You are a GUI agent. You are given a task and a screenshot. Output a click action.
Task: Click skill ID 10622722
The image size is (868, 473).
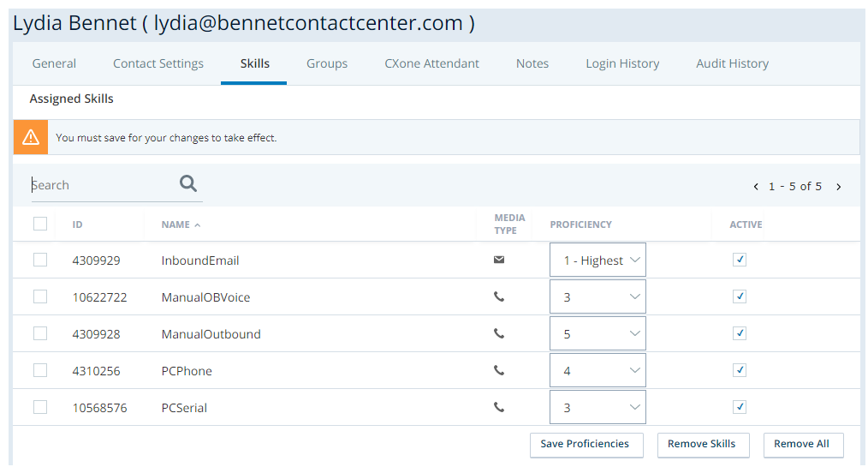99,297
